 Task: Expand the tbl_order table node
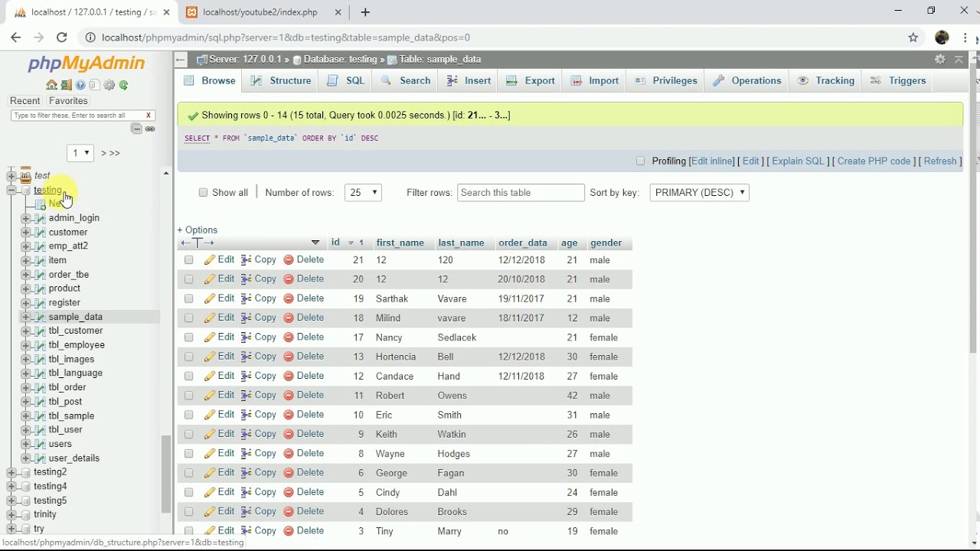[25, 387]
